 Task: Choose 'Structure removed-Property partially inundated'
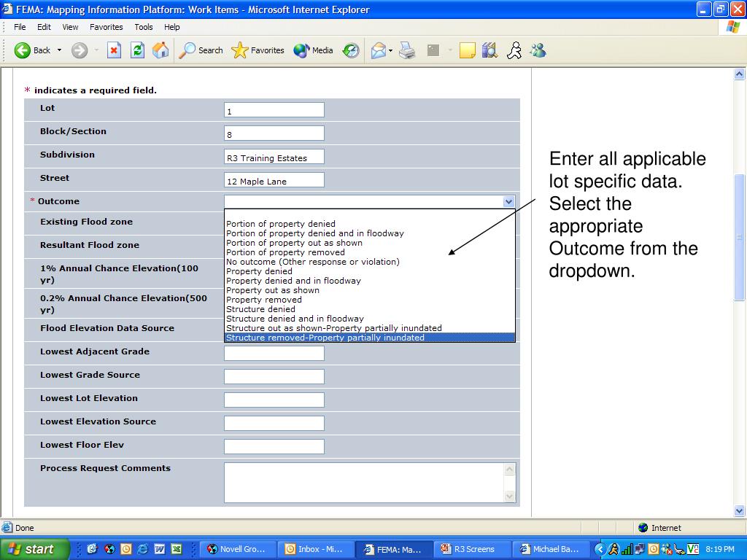370,338
